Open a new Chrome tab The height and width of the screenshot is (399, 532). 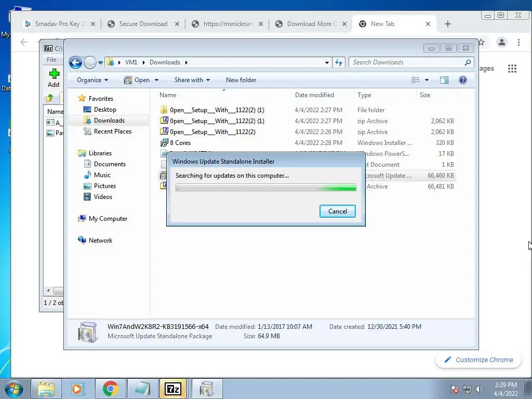pyautogui.click(x=447, y=24)
